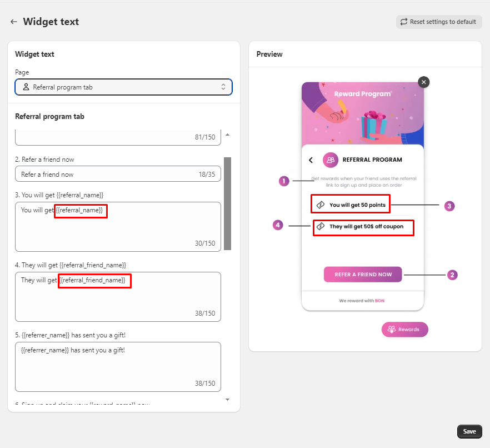The height and width of the screenshot is (448, 490).
Task: Click the reset arrows icon in header
Action: click(403, 22)
